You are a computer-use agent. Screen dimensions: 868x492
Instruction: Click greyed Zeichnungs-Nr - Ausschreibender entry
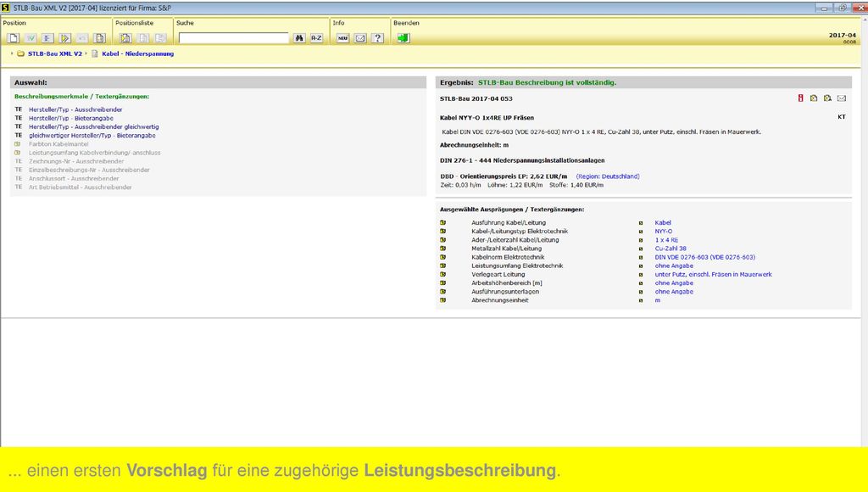click(x=76, y=161)
